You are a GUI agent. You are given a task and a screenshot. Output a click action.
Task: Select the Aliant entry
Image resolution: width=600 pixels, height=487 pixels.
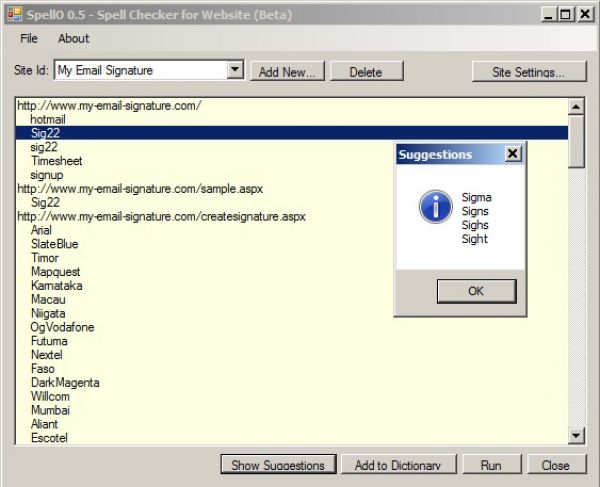(44, 424)
